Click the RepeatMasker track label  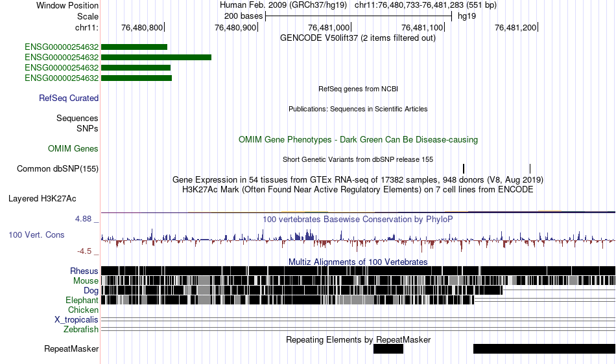pos(71,348)
